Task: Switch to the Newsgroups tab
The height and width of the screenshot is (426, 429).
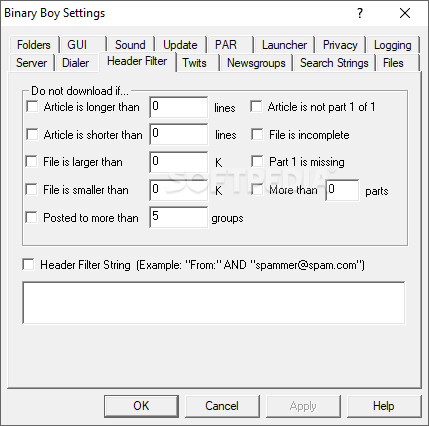Action: coord(256,63)
